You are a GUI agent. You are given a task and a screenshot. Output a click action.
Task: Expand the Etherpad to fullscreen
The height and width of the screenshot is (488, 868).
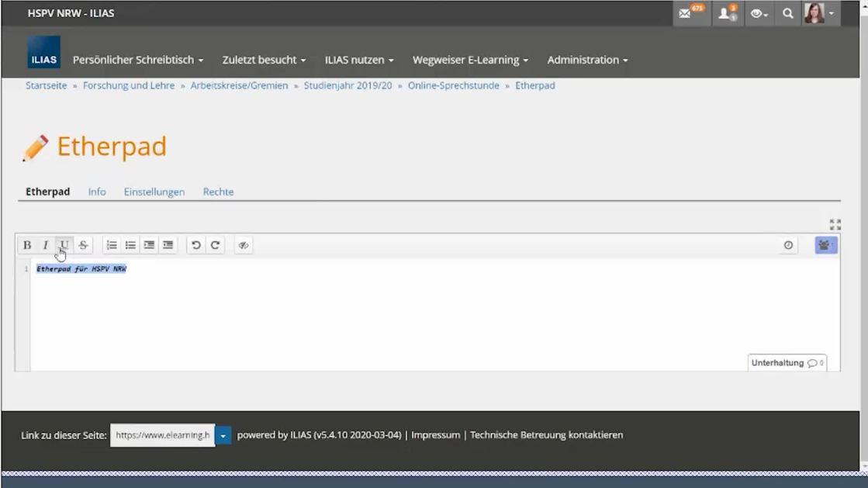(x=835, y=224)
